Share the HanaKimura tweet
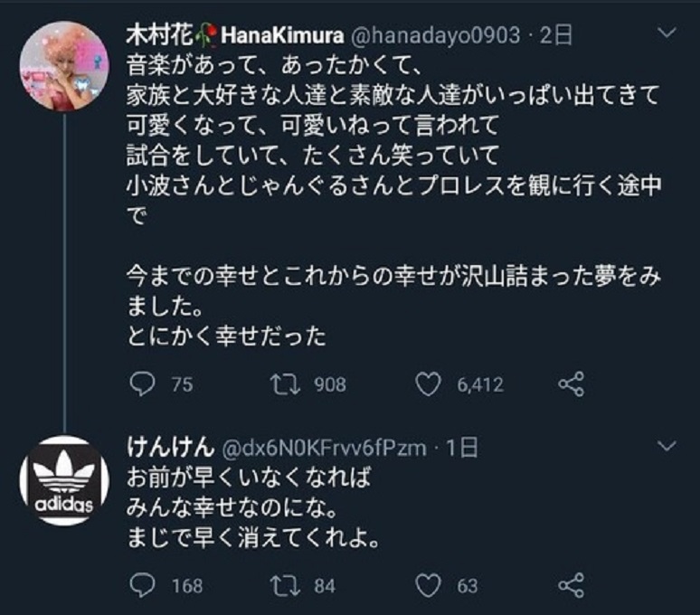This screenshot has width=700, height=615. coord(571,385)
